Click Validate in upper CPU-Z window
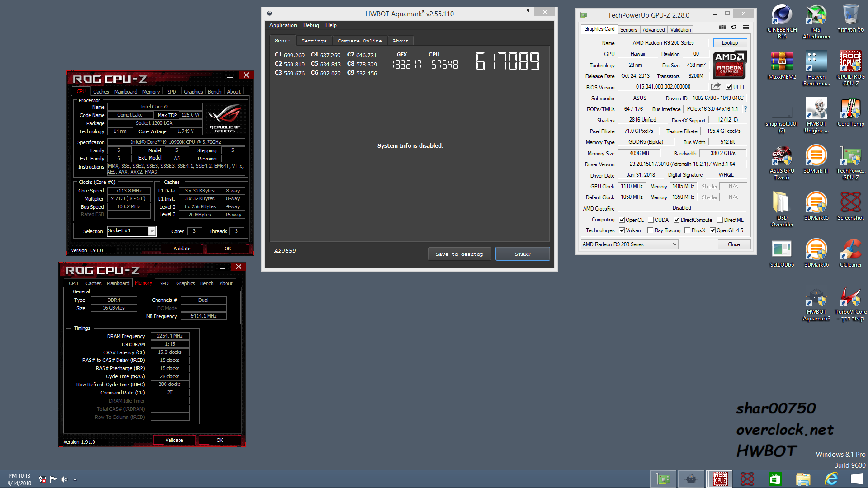 tap(182, 249)
